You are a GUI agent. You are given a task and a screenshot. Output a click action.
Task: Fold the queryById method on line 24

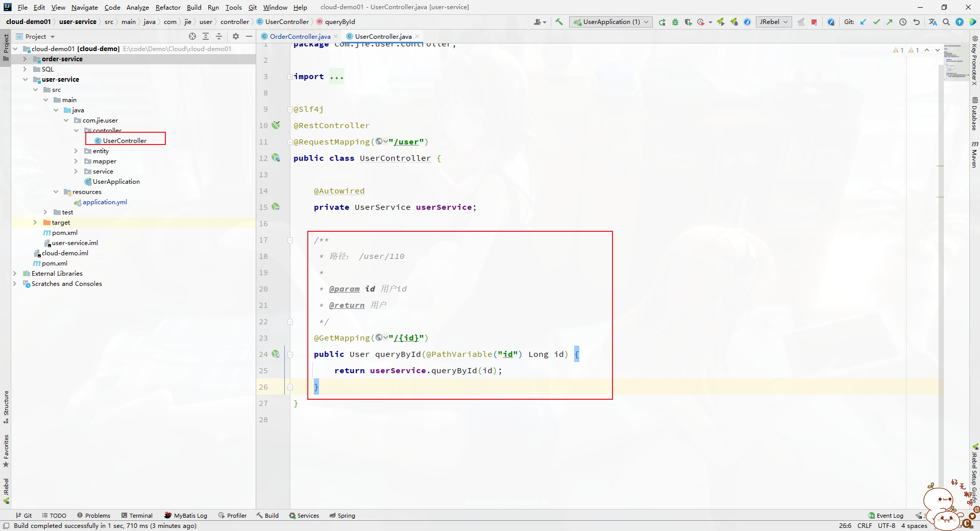(x=290, y=354)
